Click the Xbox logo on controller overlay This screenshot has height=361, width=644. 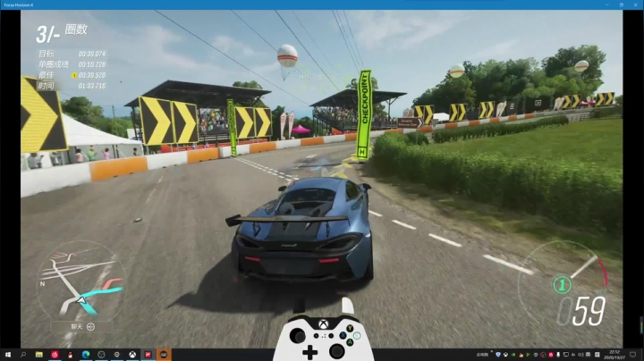coord(324,324)
